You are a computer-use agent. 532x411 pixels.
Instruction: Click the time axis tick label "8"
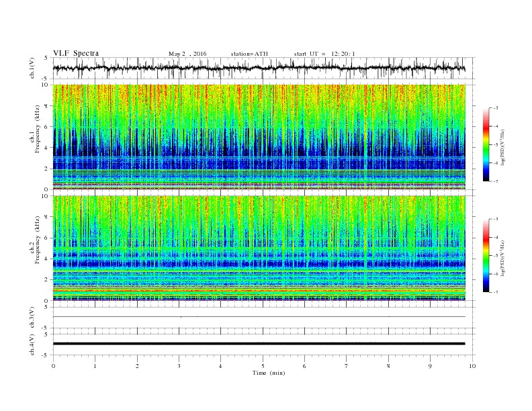388,366
